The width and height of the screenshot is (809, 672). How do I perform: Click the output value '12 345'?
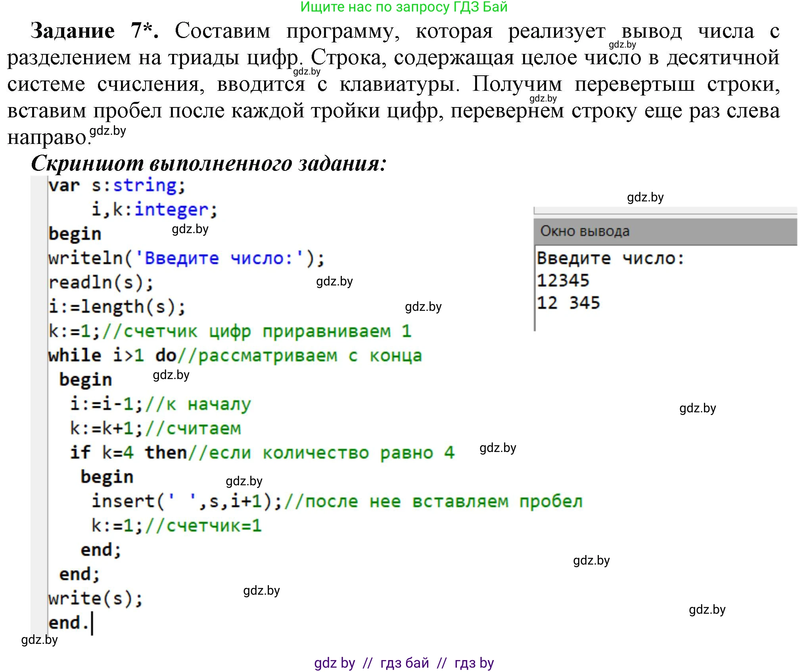pyautogui.click(x=568, y=303)
